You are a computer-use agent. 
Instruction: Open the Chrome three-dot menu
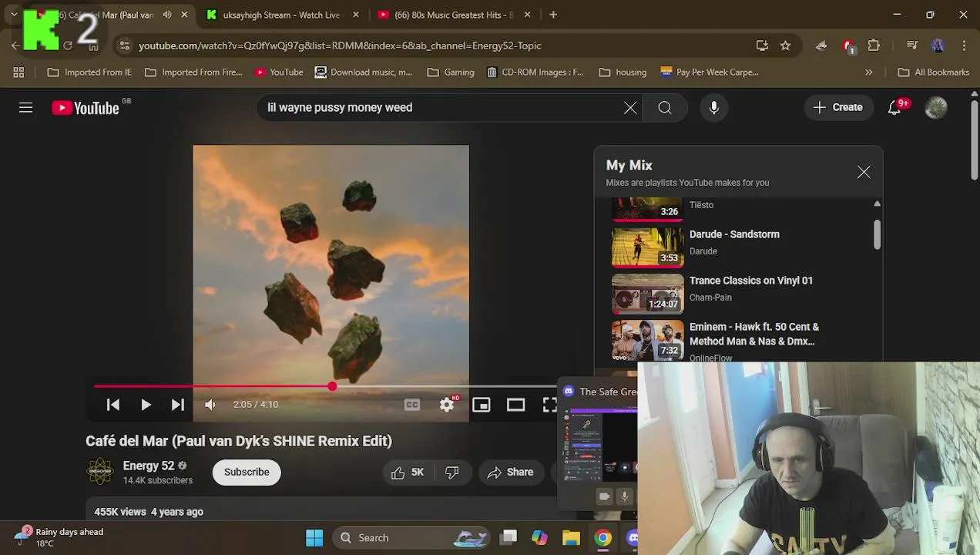(964, 45)
